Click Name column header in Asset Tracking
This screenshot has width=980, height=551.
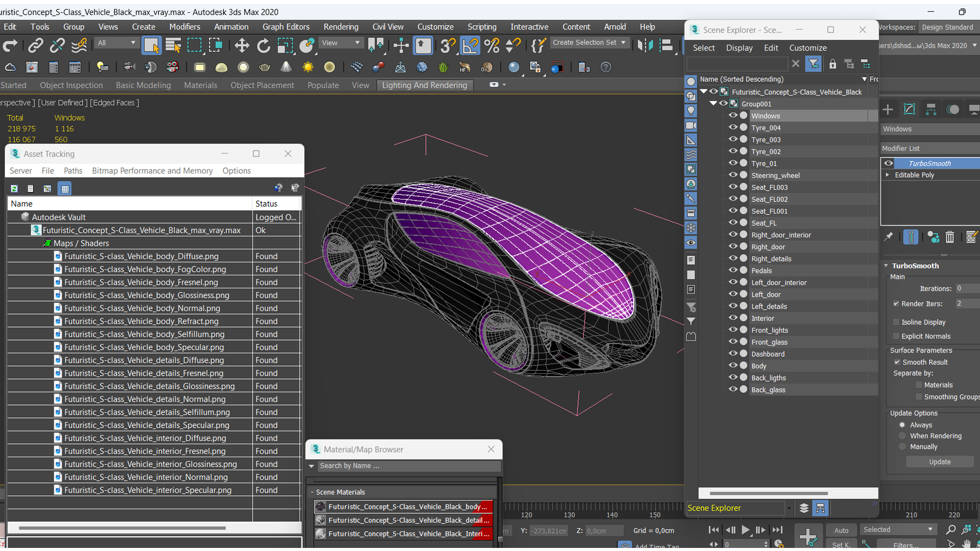click(130, 204)
